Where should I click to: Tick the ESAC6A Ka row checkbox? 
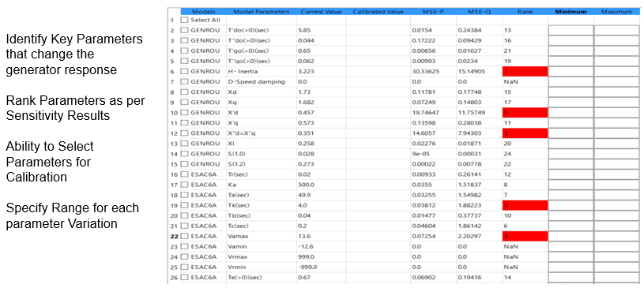[x=184, y=185]
